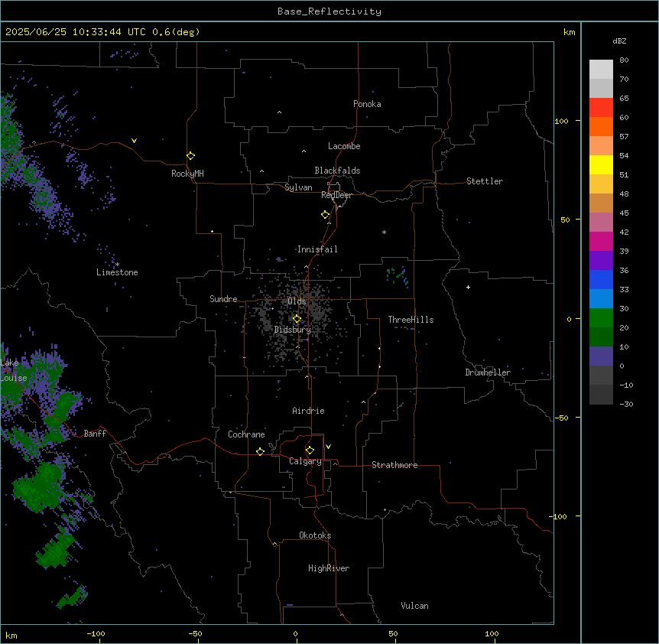The image size is (659, 644).
Task: Click the Banff label
Action: (95, 434)
